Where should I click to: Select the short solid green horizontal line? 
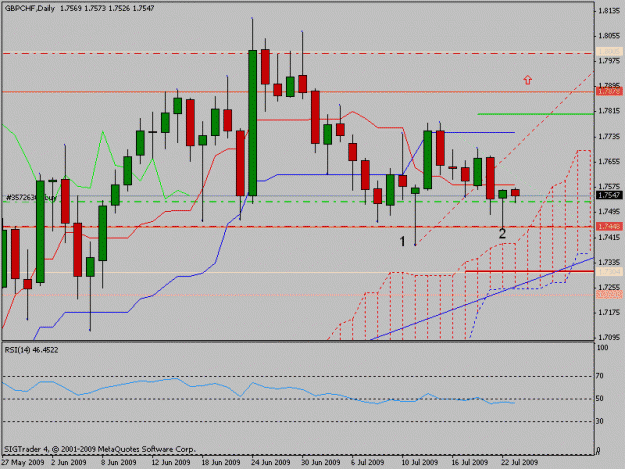(535, 114)
